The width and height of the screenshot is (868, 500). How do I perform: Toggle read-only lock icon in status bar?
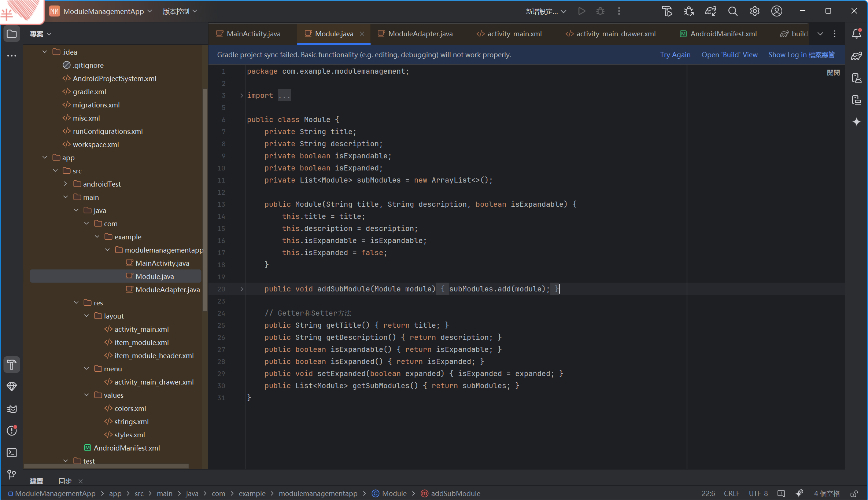pos(854,493)
